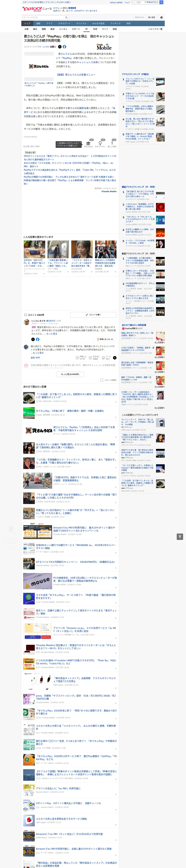Open 【画像】資さんうどんの定番メニュー link
The height and width of the screenshot is (868, 186).
76,75
